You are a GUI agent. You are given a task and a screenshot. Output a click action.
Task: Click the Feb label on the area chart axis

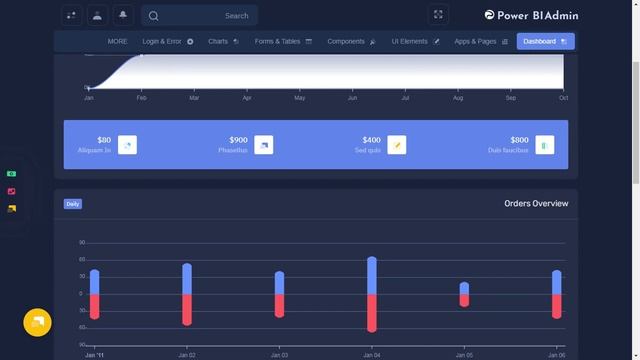(x=141, y=98)
